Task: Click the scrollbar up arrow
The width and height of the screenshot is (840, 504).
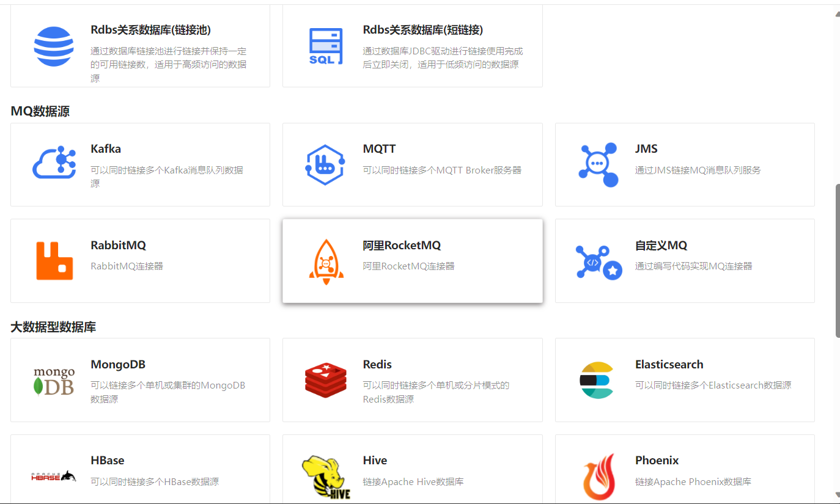Action: [x=837, y=13]
